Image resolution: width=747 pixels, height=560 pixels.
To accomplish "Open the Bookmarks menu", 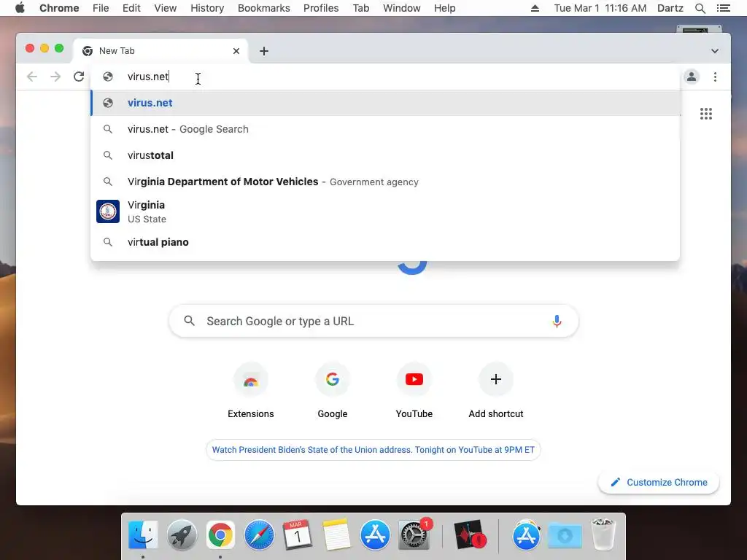I will point(264,8).
